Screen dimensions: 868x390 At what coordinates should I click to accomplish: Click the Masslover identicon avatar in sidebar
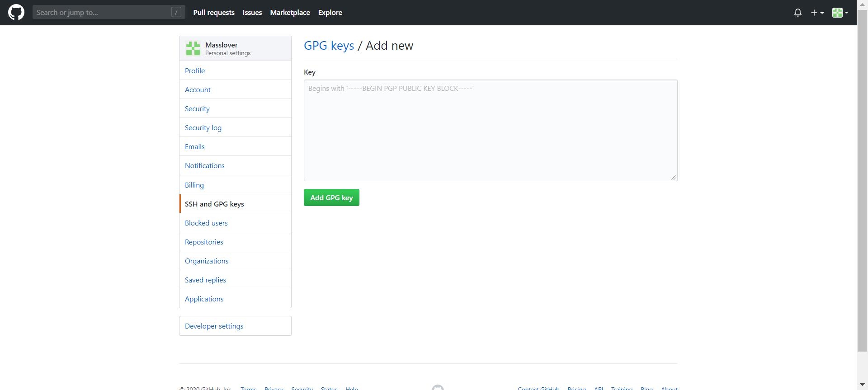pyautogui.click(x=193, y=48)
